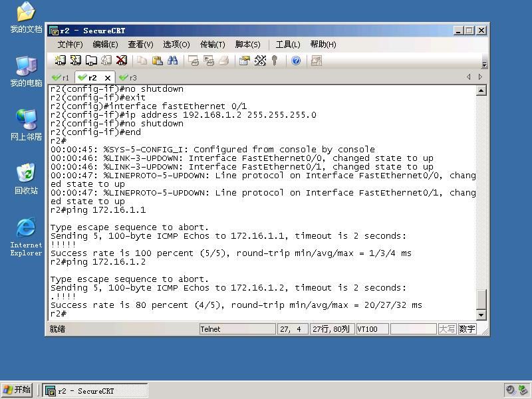Switch to the r3 session tab
This screenshot has width=532, height=399.
(x=128, y=78)
